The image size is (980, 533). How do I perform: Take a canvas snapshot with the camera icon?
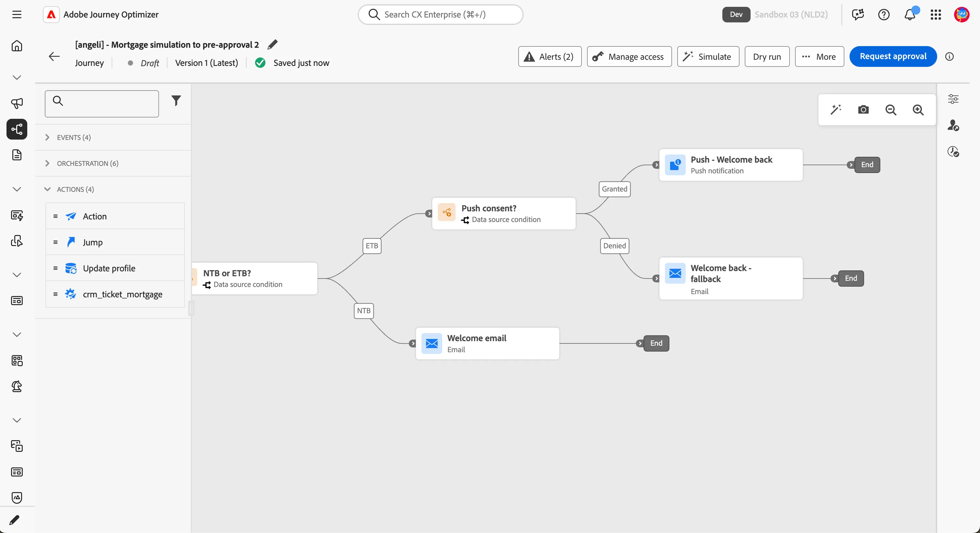pyautogui.click(x=863, y=110)
